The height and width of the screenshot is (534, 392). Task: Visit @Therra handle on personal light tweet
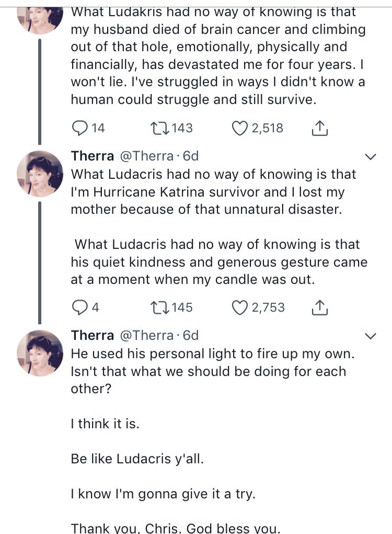click(x=147, y=335)
